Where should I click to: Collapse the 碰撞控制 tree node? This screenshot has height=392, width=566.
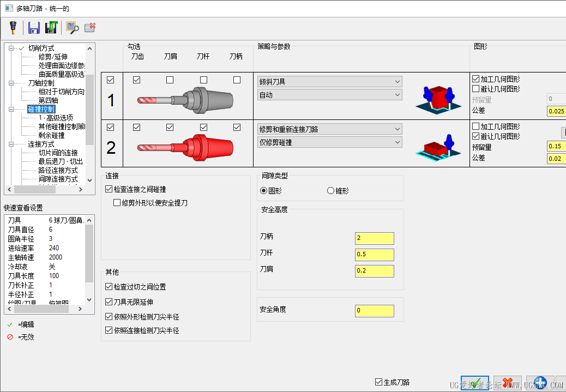pyautogui.click(x=11, y=109)
